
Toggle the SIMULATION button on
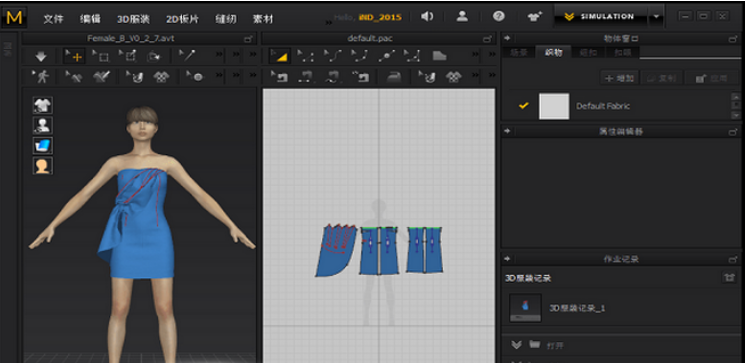pyautogui.click(x=601, y=17)
